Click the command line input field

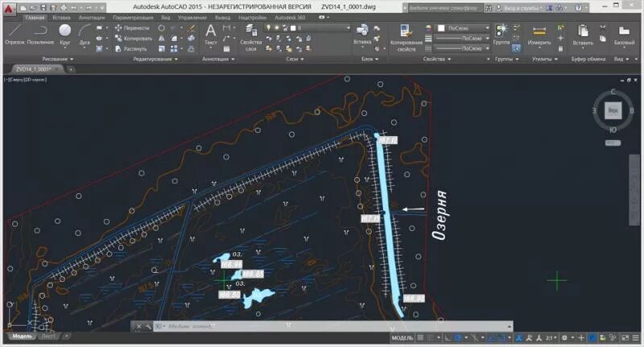(x=332, y=326)
